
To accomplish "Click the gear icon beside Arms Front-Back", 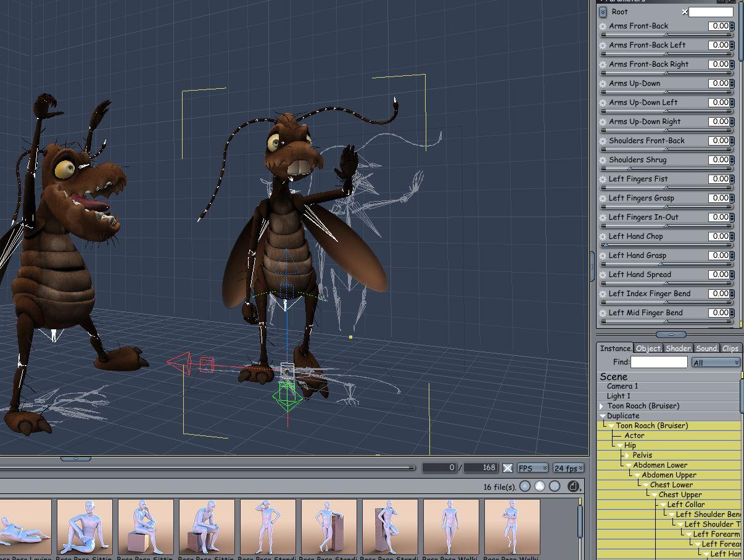I will pos(603,27).
